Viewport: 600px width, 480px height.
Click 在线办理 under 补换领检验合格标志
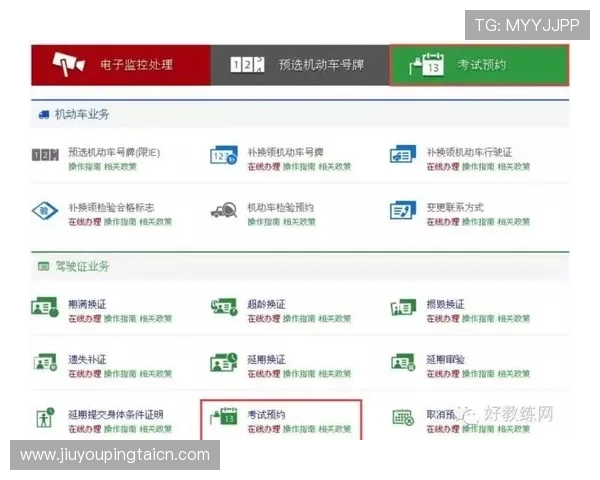tap(85, 222)
